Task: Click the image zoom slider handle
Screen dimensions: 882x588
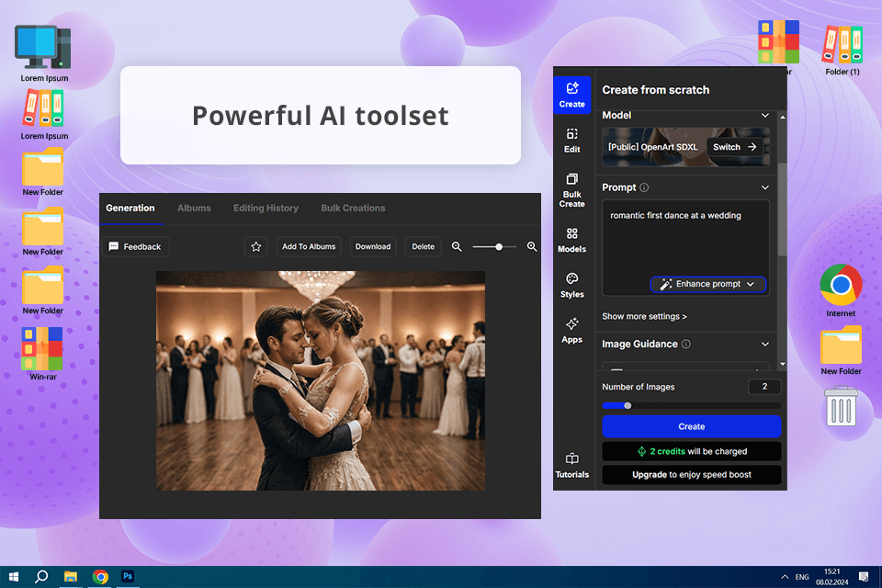Action: click(x=498, y=246)
